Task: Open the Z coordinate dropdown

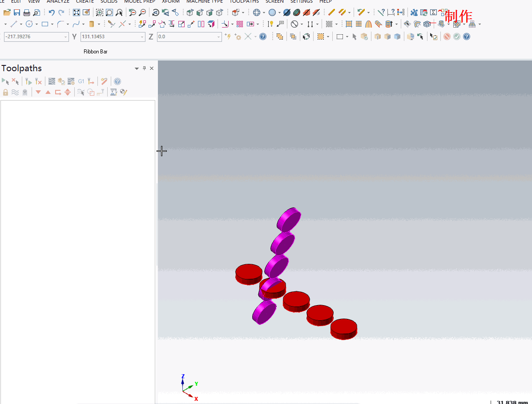Action: click(x=218, y=36)
